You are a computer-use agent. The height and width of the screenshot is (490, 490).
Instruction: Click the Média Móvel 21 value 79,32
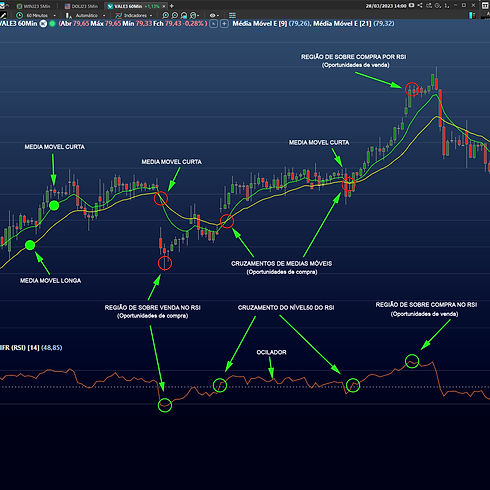click(384, 23)
